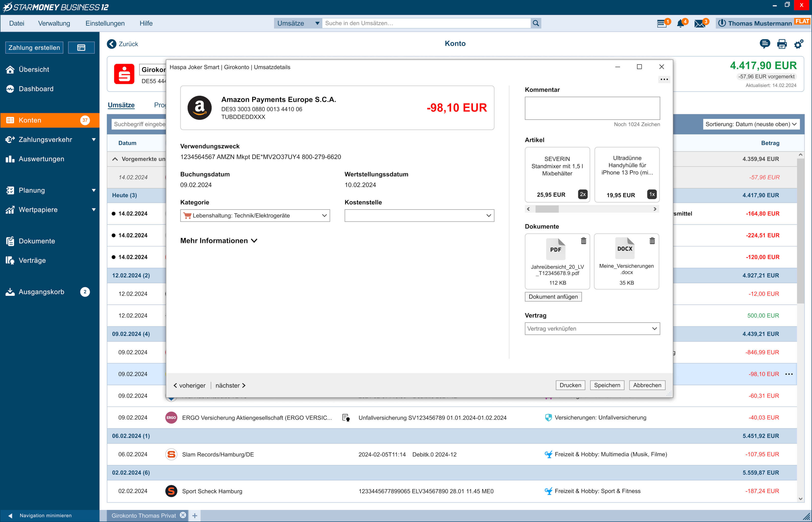Open the Kostenstelle dropdown
Viewport: 812px width, 522px height.
(x=419, y=216)
